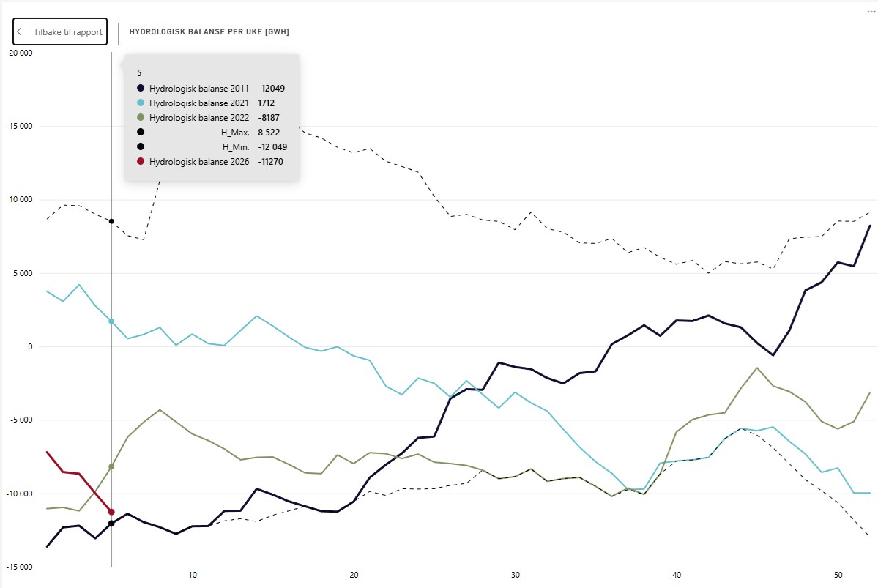Click the red swatch for Hydrologisk balanse 2026
This screenshot has height=588, width=878.
click(x=140, y=161)
